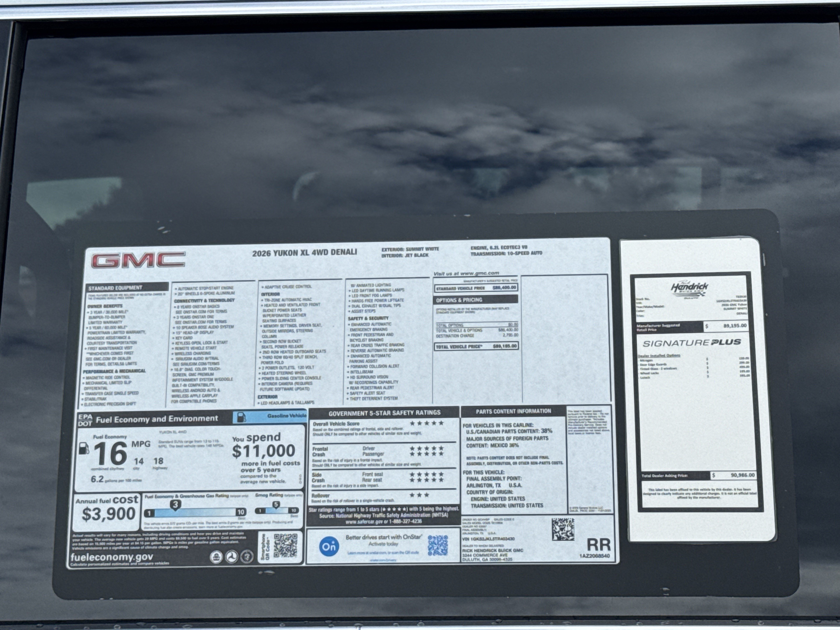The width and height of the screenshot is (840, 630).
Task: Click the SIGNATURE PLUS heading
Action: point(691,343)
